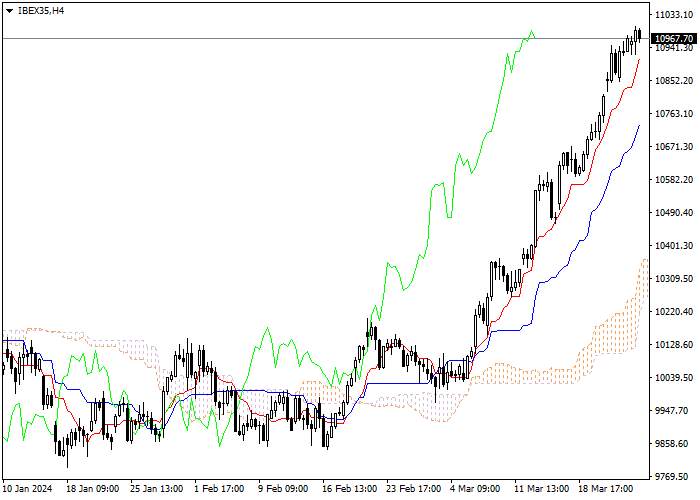Viewport: 700px width, 500px height.
Task: Click the 4 Mar 09:00 time label
Action: tap(475, 489)
